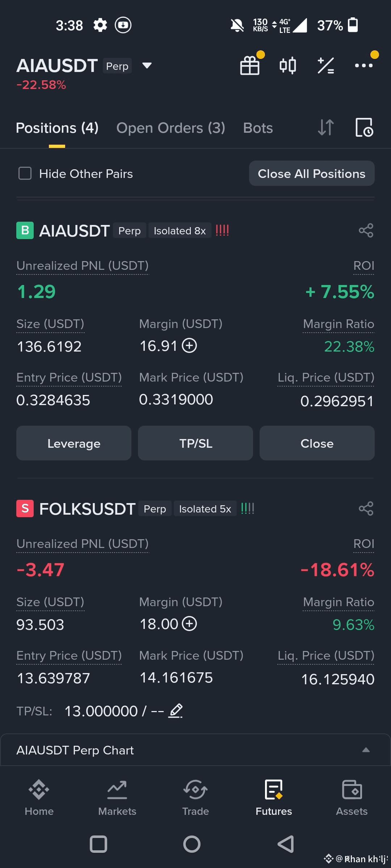The width and height of the screenshot is (391, 868).
Task: Enable Hide Other Pairs checkbox
Action: pyautogui.click(x=25, y=173)
